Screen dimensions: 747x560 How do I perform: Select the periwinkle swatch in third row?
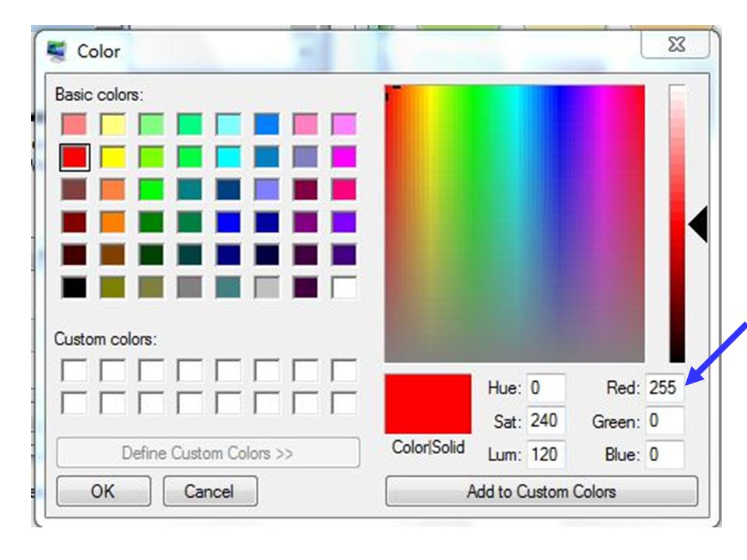click(x=267, y=190)
